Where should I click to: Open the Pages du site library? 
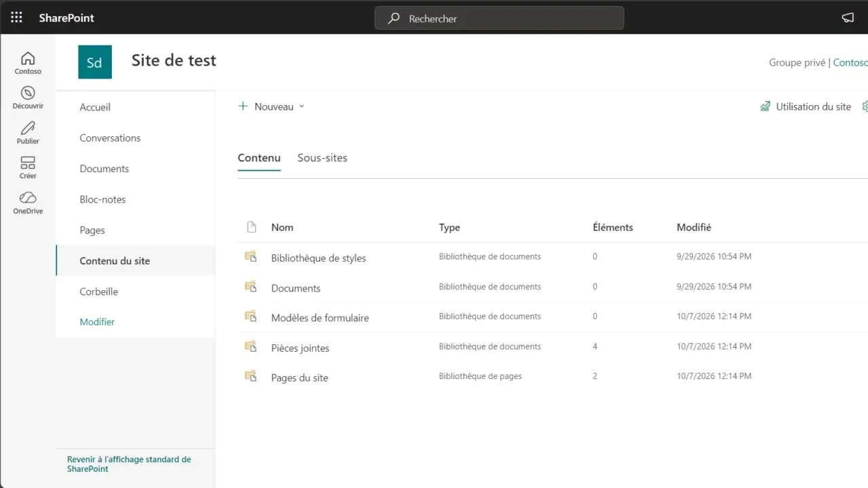[300, 378]
